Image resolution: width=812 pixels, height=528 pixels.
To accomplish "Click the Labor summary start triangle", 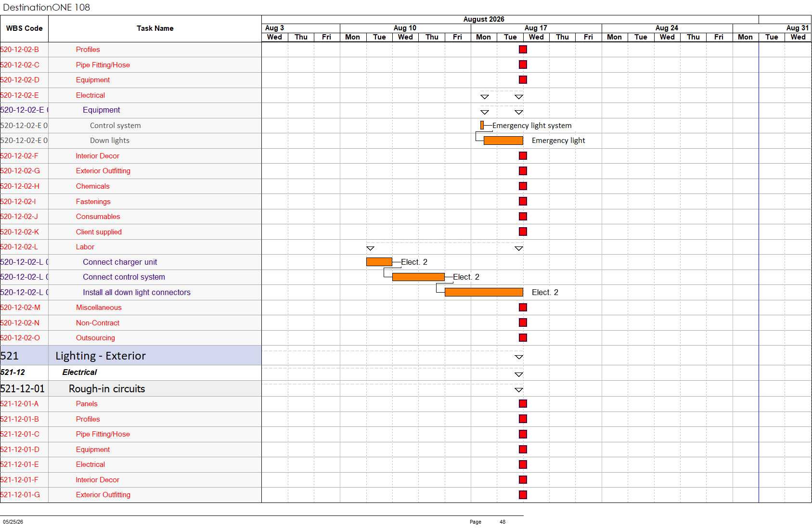I will 370,248.
